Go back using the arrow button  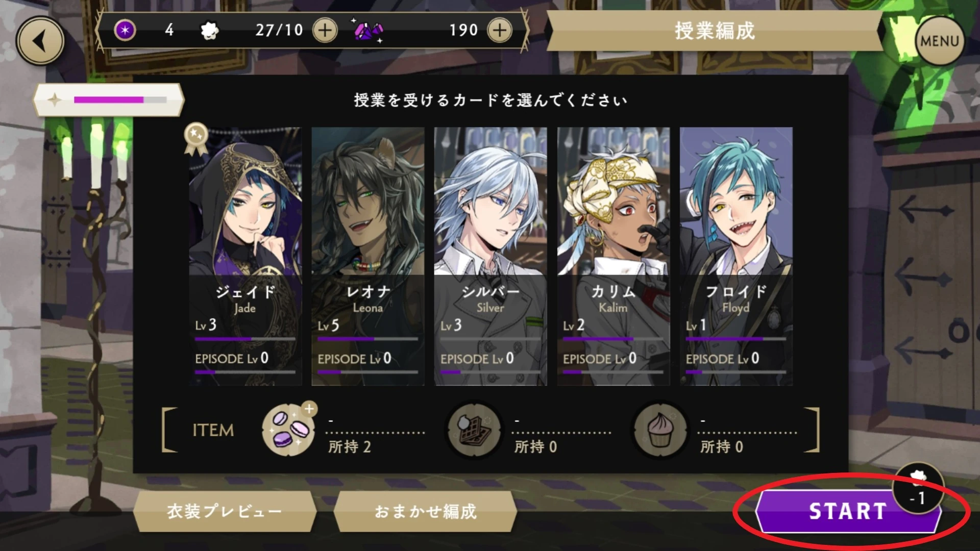(x=40, y=41)
